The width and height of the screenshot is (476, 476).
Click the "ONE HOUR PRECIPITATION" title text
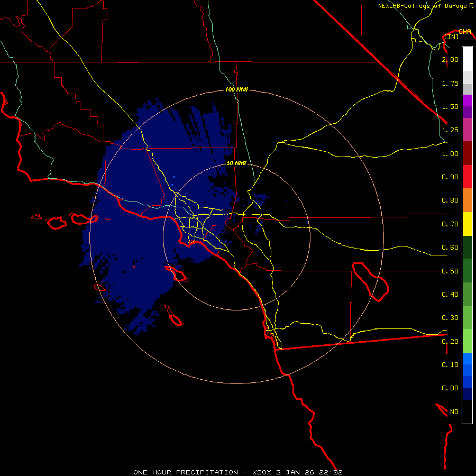click(x=186, y=472)
